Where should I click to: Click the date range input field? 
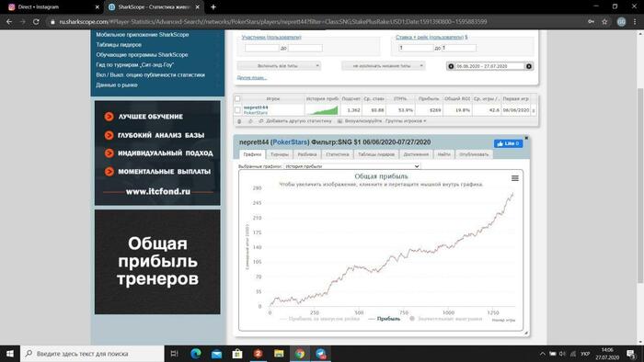[489, 66]
